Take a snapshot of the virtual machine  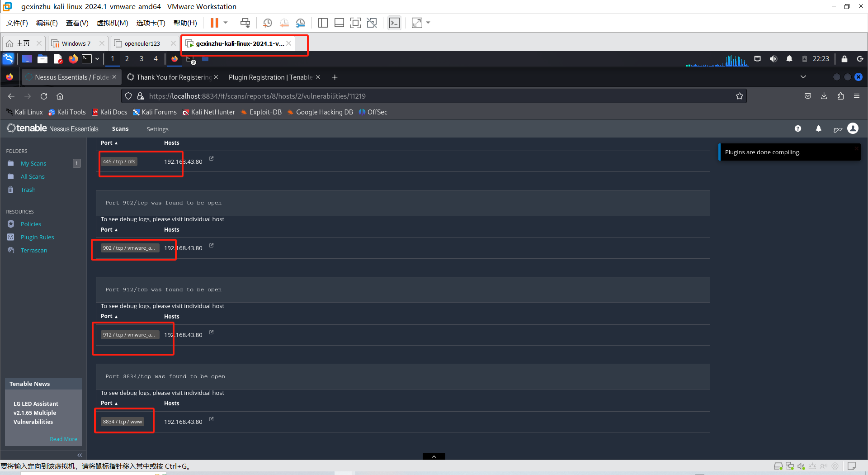pos(268,23)
